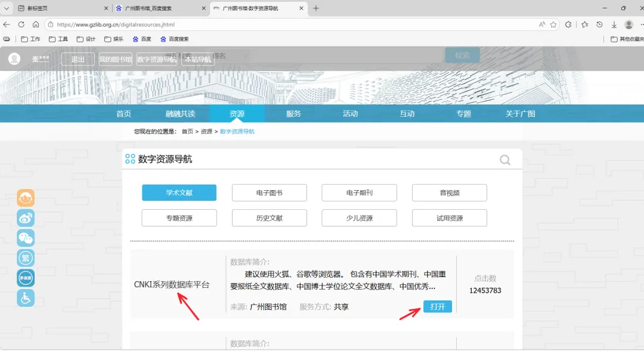The width and height of the screenshot is (644, 351).
Task: Select the 历史文献 category
Action: pyautogui.click(x=270, y=218)
